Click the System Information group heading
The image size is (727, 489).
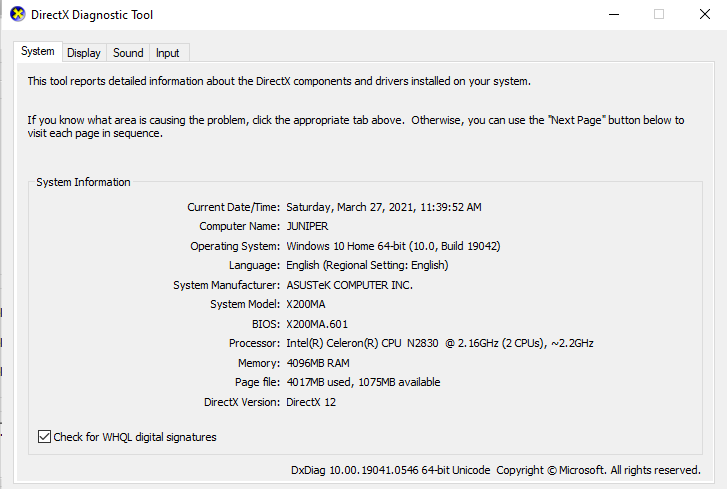pos(83,183)
